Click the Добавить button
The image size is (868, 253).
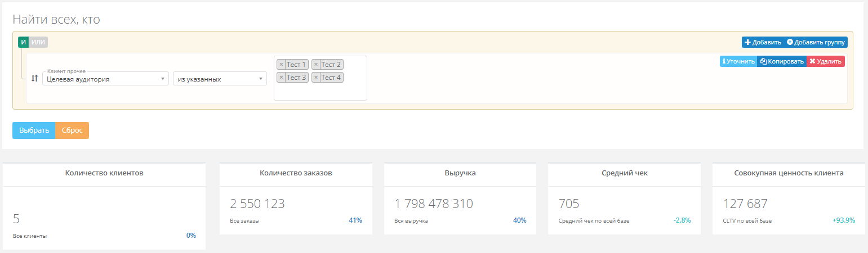click(763, 42)
